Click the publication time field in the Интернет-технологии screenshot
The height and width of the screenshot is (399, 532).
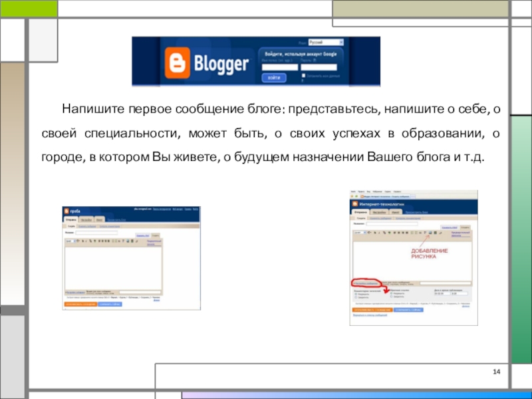pos(460,293)
